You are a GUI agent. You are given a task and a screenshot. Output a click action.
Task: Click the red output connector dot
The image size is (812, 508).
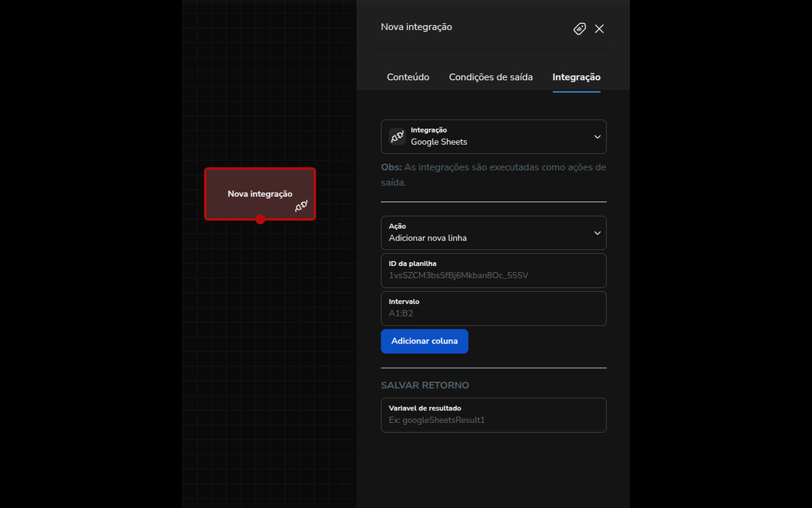pyautogui.click(x=260, y=220)
